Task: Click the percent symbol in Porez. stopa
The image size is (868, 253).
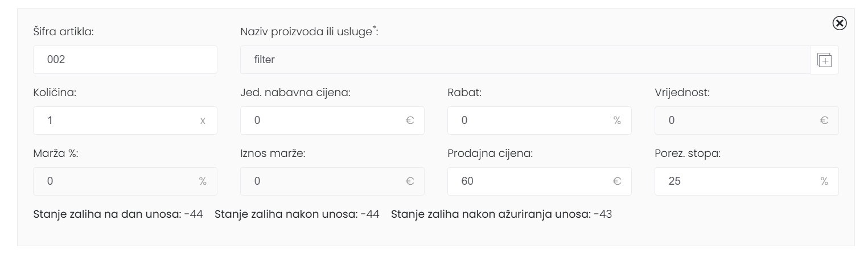Action: pyautogui.click(x=824, y=181)
